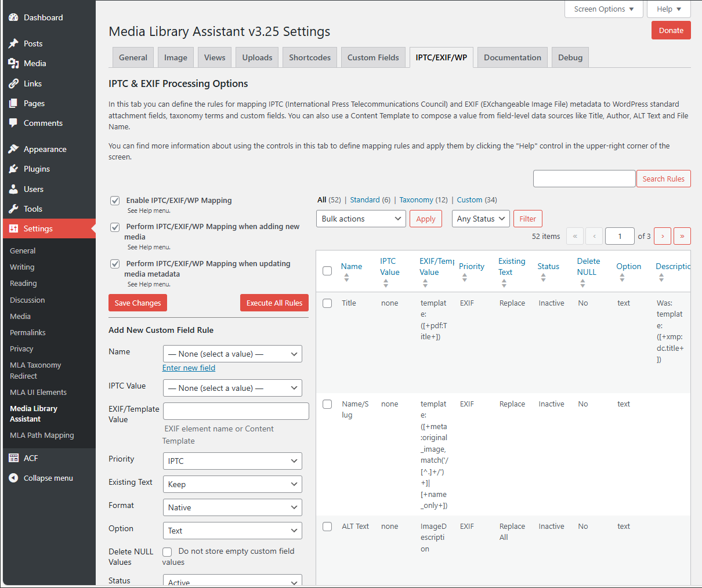Open the Documentation tab
Viewport: 702px width, 588px height.
(x=512, y=57)
